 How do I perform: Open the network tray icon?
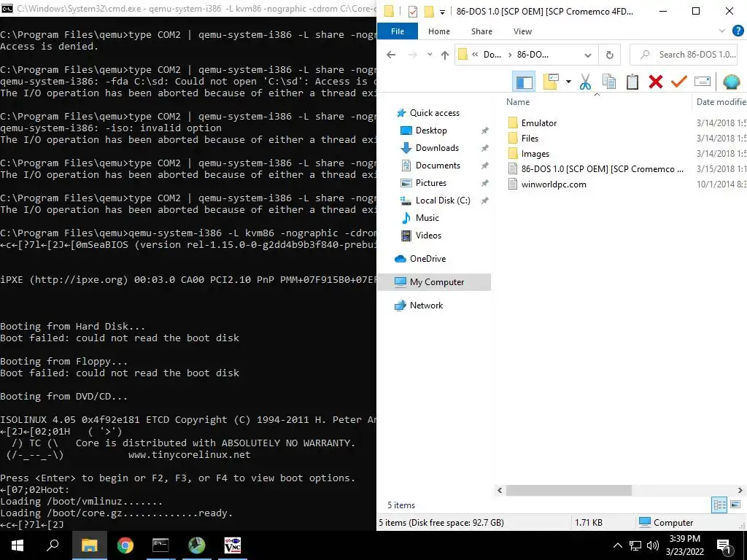[x=635, y=545]
